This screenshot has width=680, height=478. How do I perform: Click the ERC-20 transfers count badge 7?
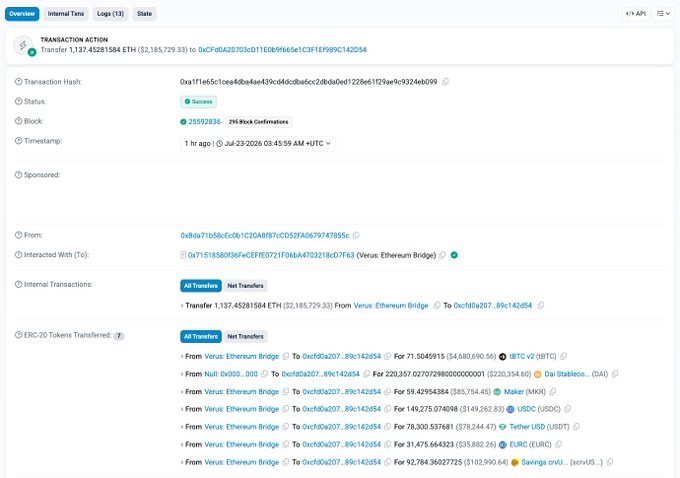pos(119,336)
